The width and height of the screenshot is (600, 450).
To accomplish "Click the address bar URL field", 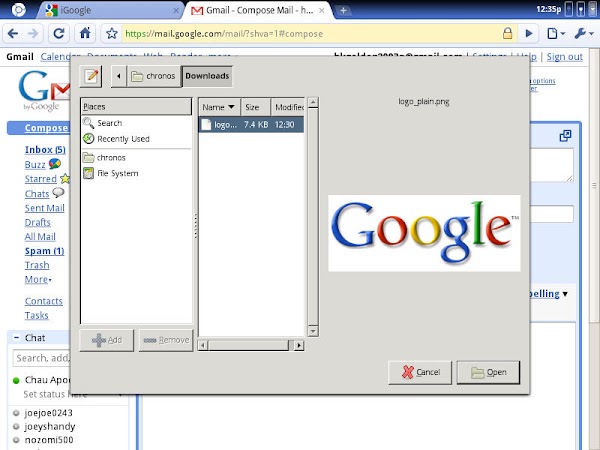I will click(x=312, y=34).
